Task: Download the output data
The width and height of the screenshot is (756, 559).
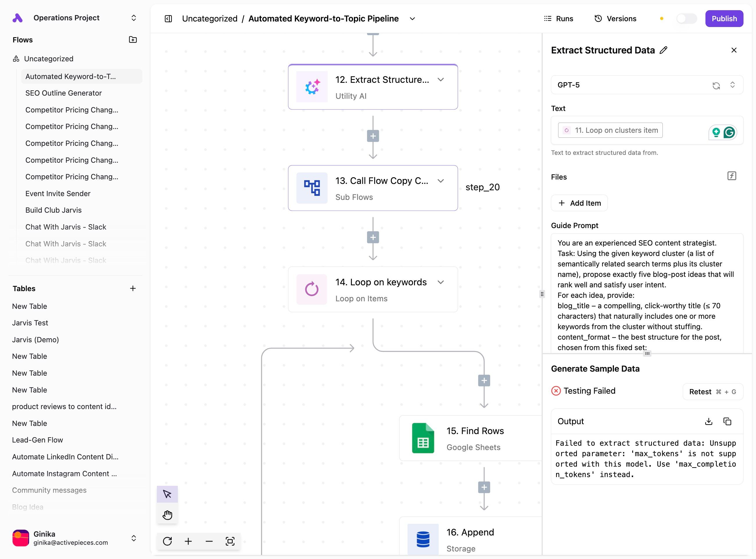Action: click(x=709, y=421)
